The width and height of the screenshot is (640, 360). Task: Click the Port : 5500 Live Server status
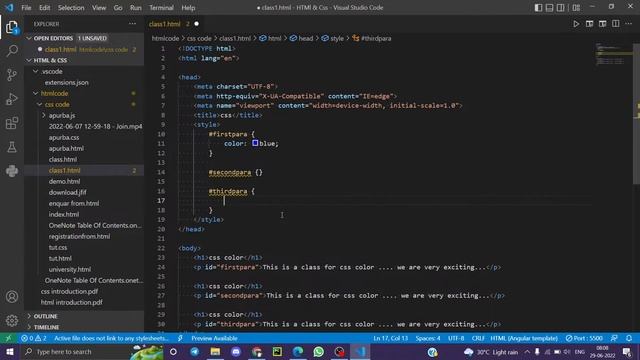(584, 338)
